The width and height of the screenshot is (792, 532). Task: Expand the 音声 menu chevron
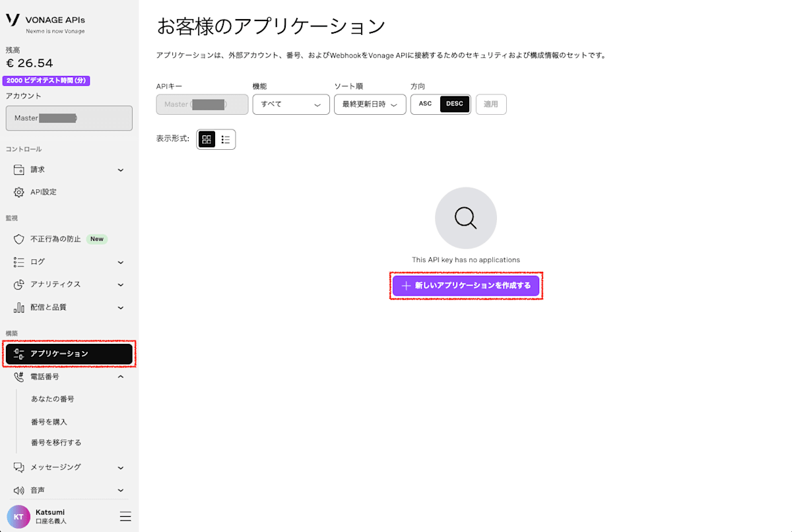click(121, 490)
